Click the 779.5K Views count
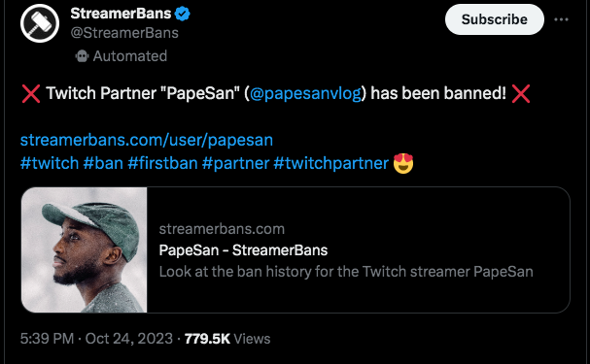590x364 pixels. [227, 339]
